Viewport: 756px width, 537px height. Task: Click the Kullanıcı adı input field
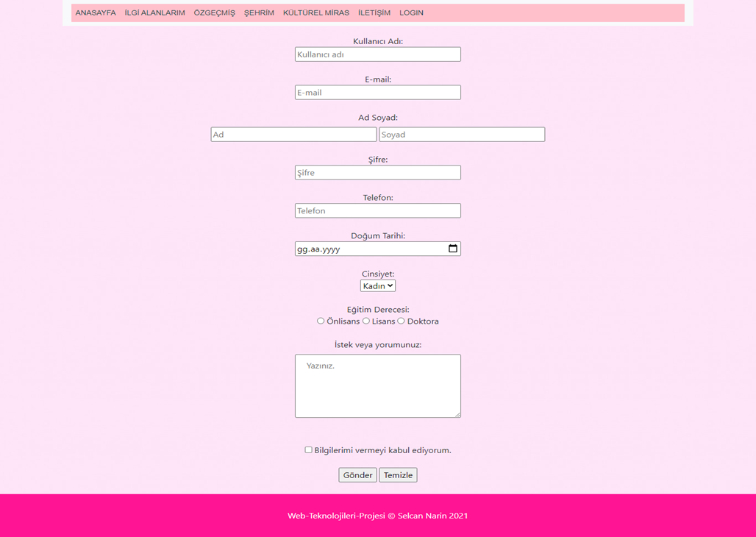pos(377,54)
